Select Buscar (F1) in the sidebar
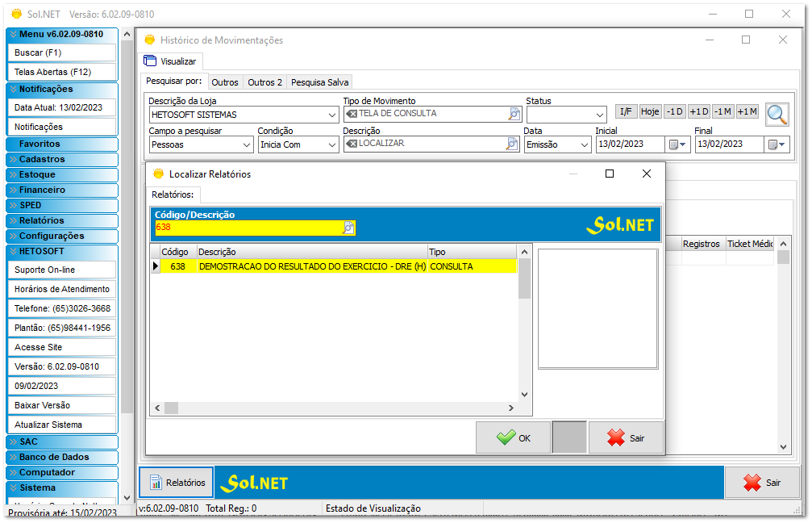The height and width of the screenshot is (523, 812). (60, 53)
